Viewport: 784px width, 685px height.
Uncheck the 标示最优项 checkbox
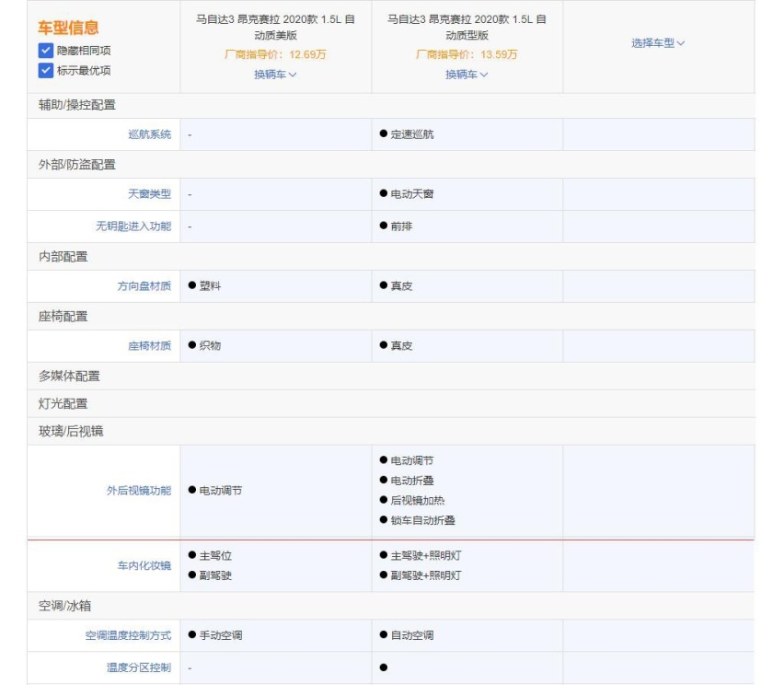point(45,71)
